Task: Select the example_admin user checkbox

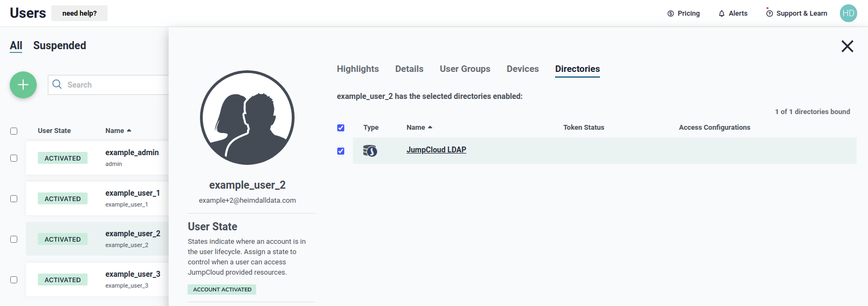Action: 14,158
